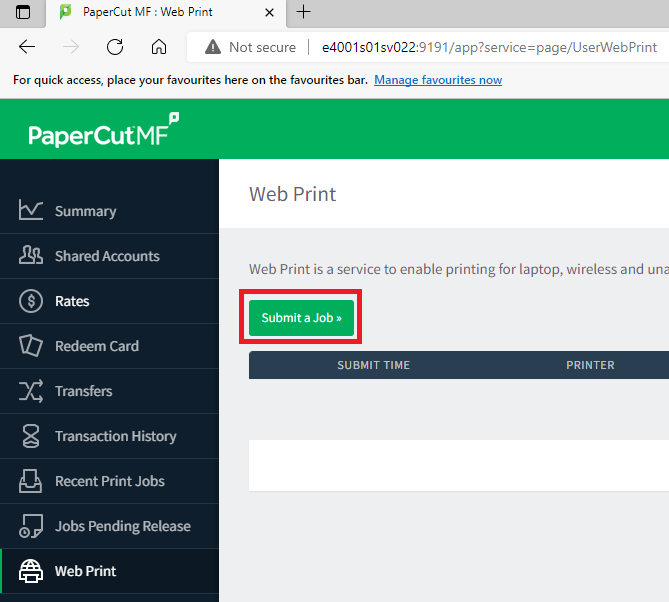Image resolution: width=669 pixels, height=602 pixels.
Task: Click the Not secure warning triangle
Action: pyautogui.click(x=213, y=47)
